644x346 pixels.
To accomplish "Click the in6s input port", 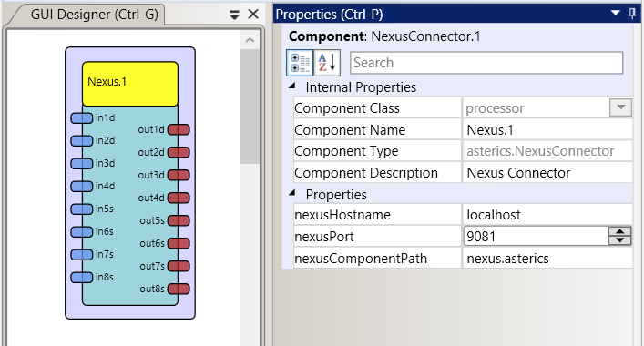I will pos(82,232).
